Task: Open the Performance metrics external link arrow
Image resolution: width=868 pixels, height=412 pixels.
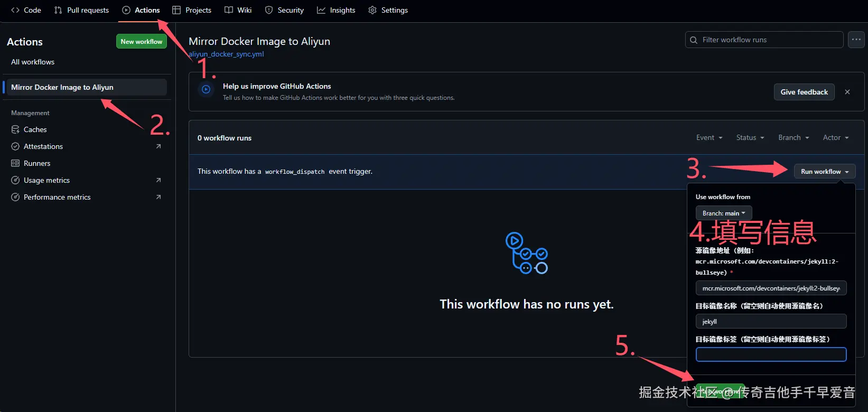Action: click(x=158, y=197)
